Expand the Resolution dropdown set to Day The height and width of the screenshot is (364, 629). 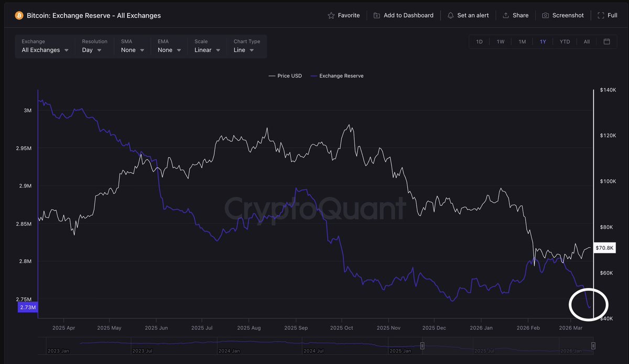coord(90,50)
